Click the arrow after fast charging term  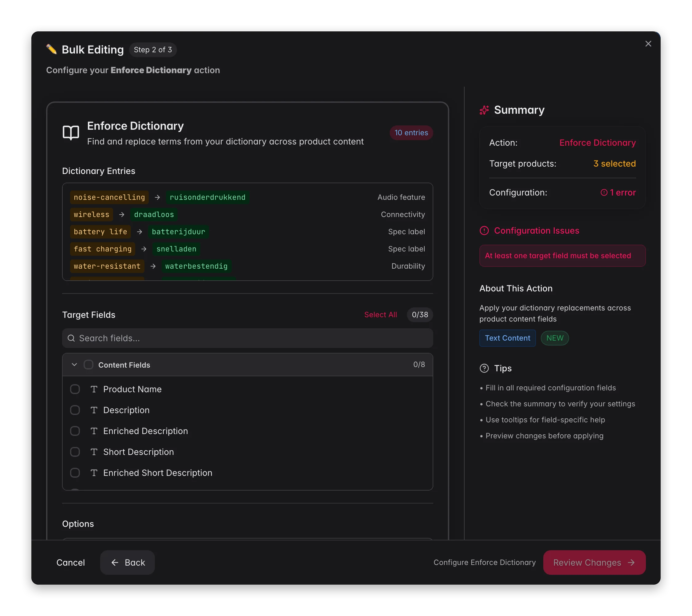pyautogui.click(x=144, y=249)
